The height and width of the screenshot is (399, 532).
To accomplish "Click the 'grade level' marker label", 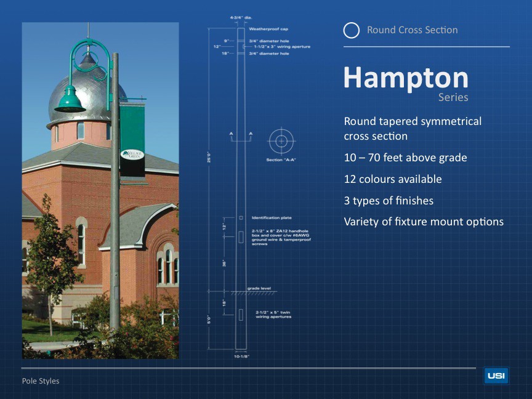I will [x=259, y=288].
